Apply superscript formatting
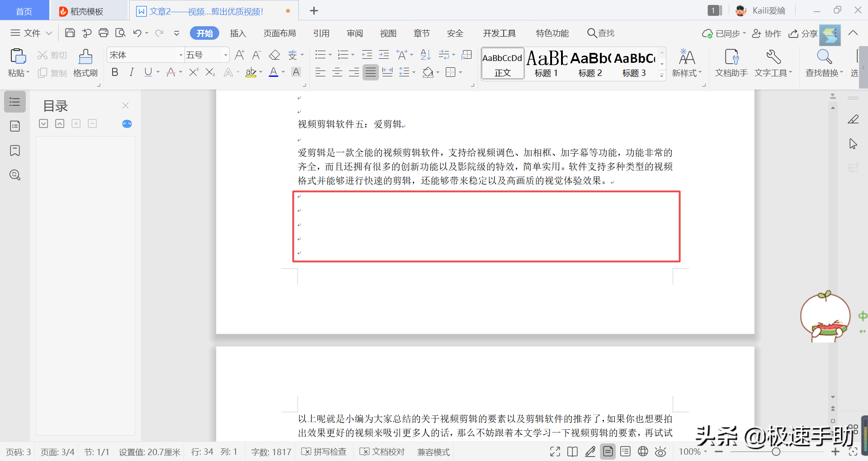868x461 pixels. (x=193, y=72)
